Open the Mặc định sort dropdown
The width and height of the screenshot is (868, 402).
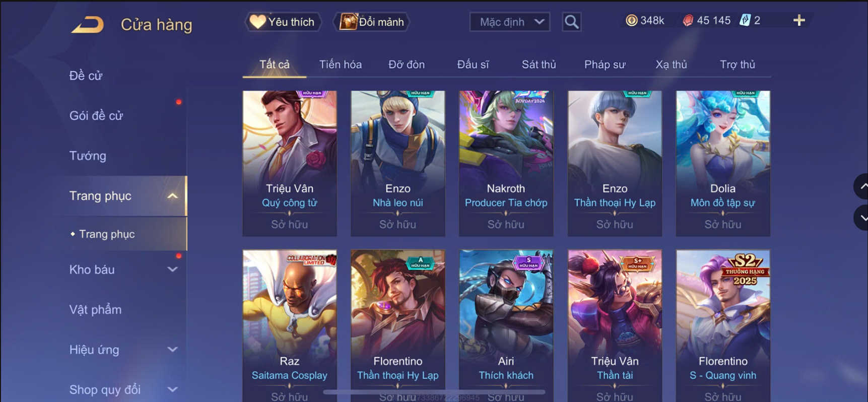tap(509, 22)
